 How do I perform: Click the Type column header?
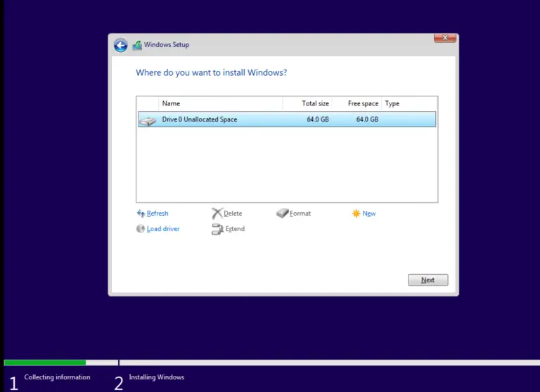(409, 103)
